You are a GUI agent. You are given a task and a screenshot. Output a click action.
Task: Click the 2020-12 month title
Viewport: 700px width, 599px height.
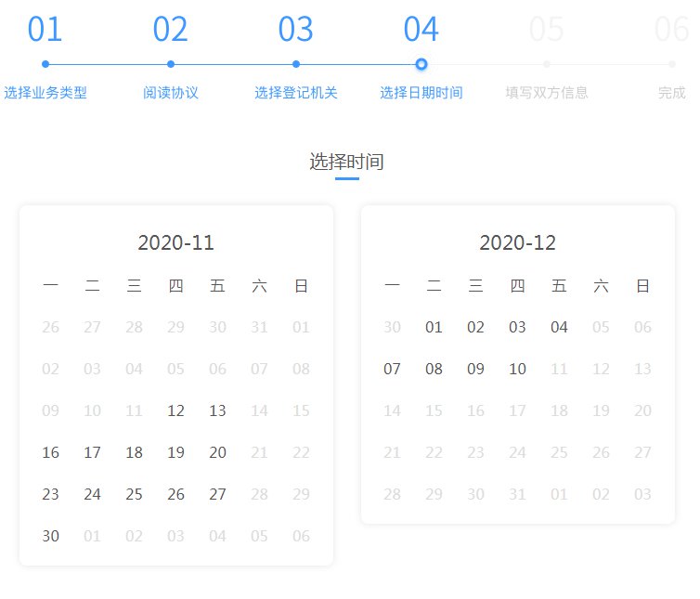[517, 243]
